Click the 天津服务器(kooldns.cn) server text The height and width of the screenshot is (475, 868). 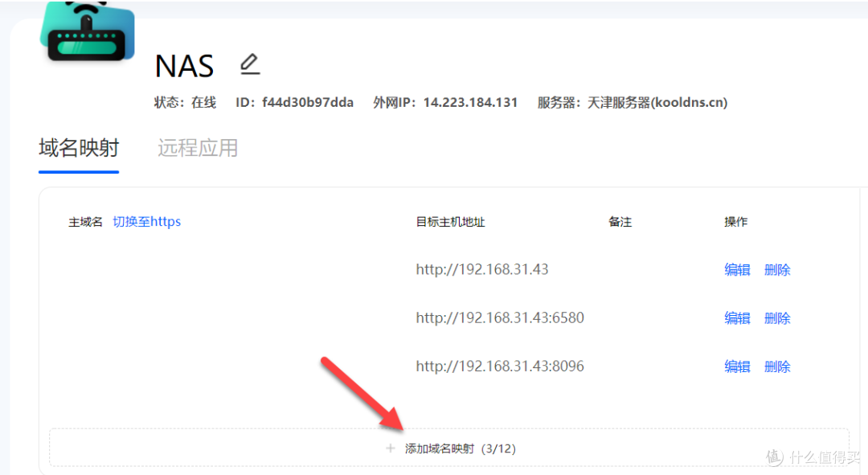click(657, 103)
